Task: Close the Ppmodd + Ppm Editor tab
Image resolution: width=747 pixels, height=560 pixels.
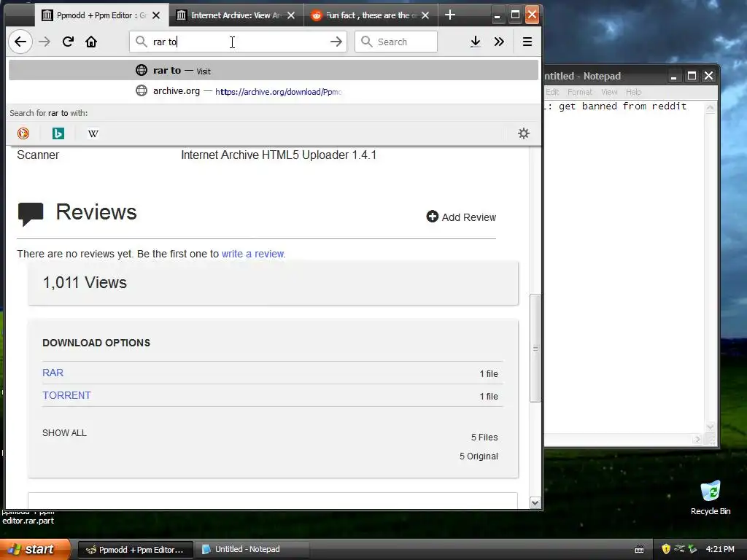Action: (156, 15)
